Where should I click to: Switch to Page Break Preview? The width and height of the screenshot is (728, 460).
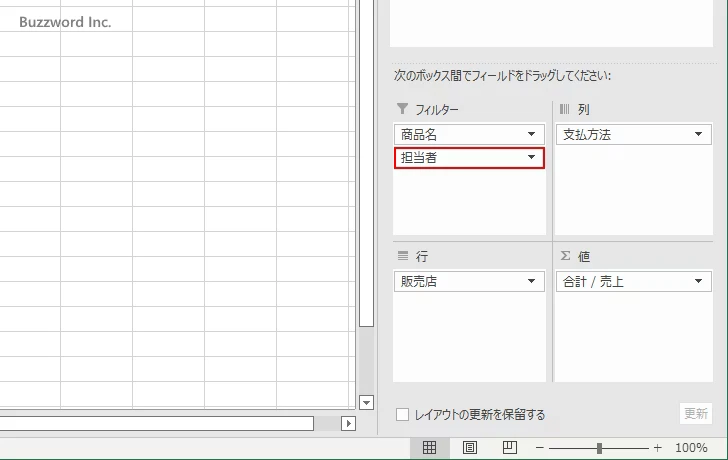[509, 447]
